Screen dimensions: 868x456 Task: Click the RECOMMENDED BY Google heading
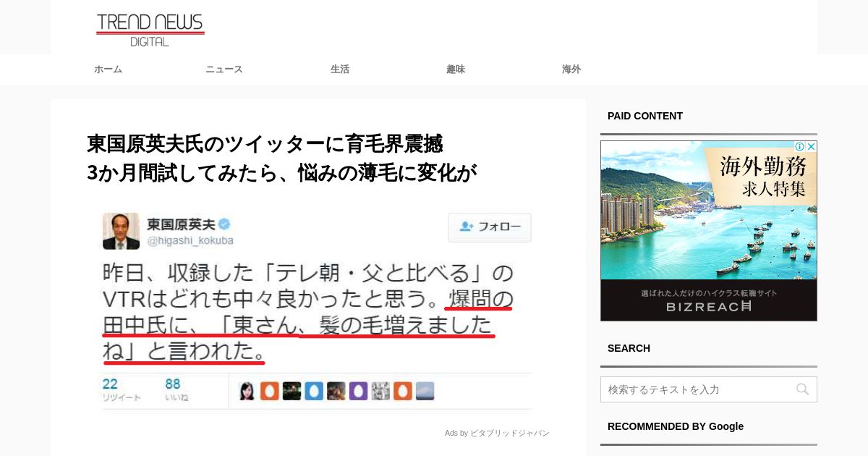pos(676,426)
